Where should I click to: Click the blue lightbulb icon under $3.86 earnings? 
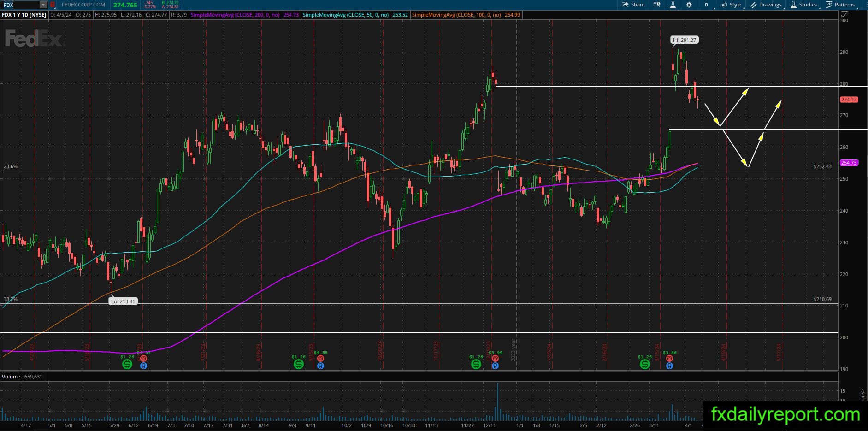point(669,366)
